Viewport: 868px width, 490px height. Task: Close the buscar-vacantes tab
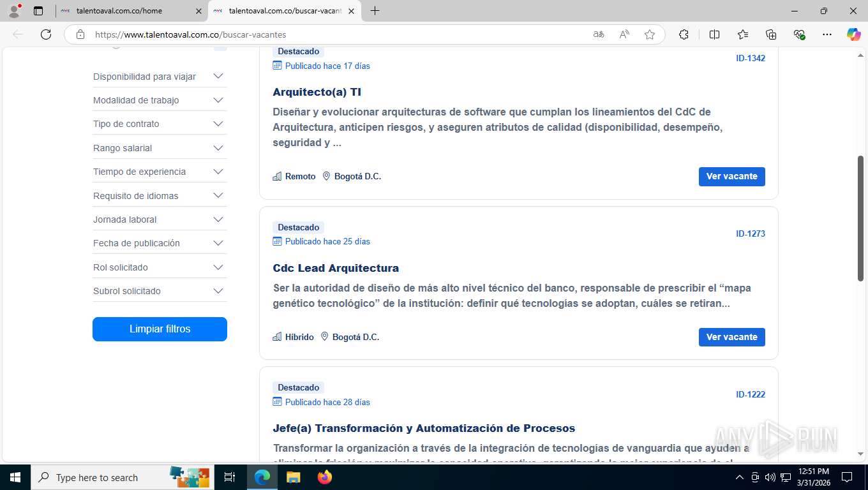point(351,11)
